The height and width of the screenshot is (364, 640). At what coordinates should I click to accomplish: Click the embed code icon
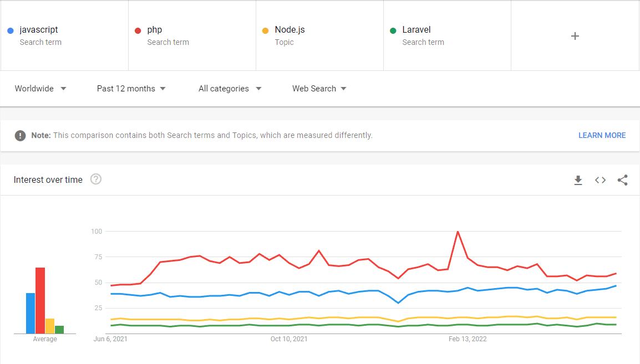tap(600, 180)
